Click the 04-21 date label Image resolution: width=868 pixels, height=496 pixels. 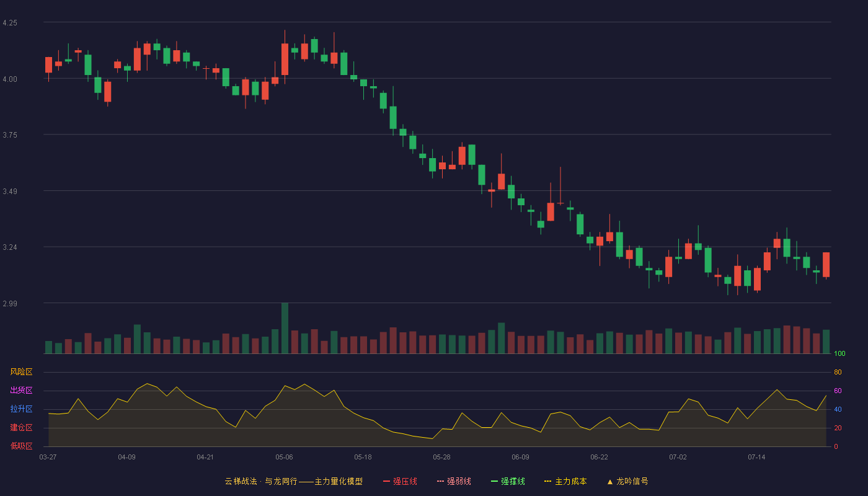[205, 457]
